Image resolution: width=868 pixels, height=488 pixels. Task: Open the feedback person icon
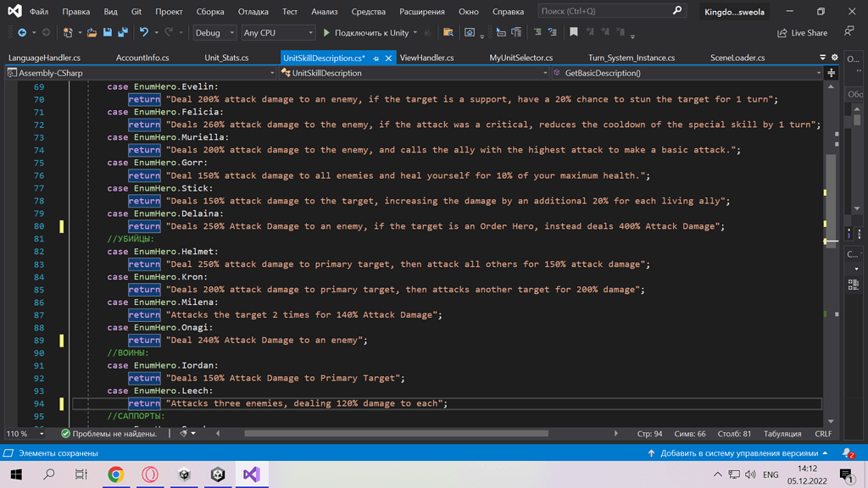point(849,32)
